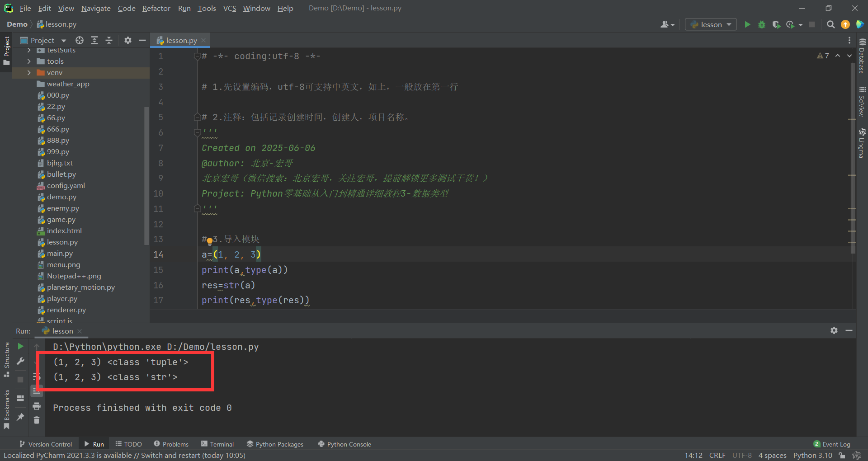Open the Python Console tab

344,444
